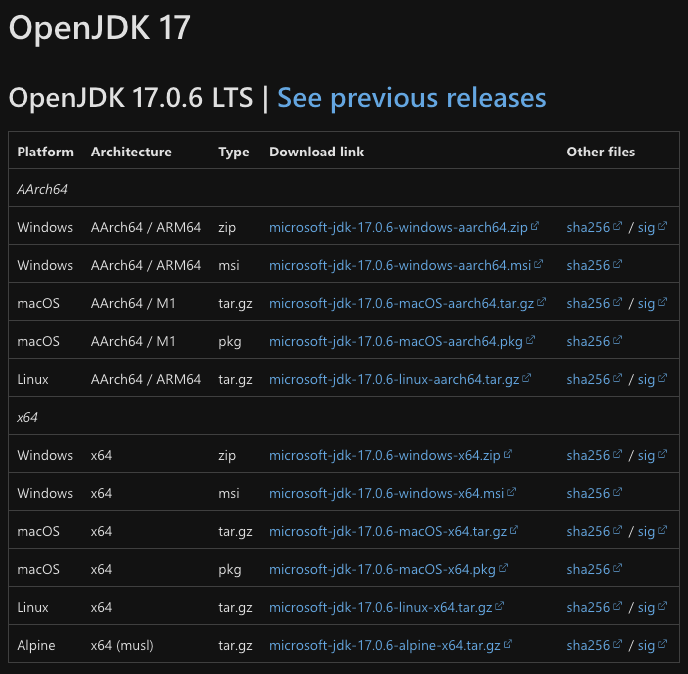The height and width of the screenshot is (674, 688).
Task: Open sha256 for Linux AArch64 tar.gz
Action: tap(594, 380)
